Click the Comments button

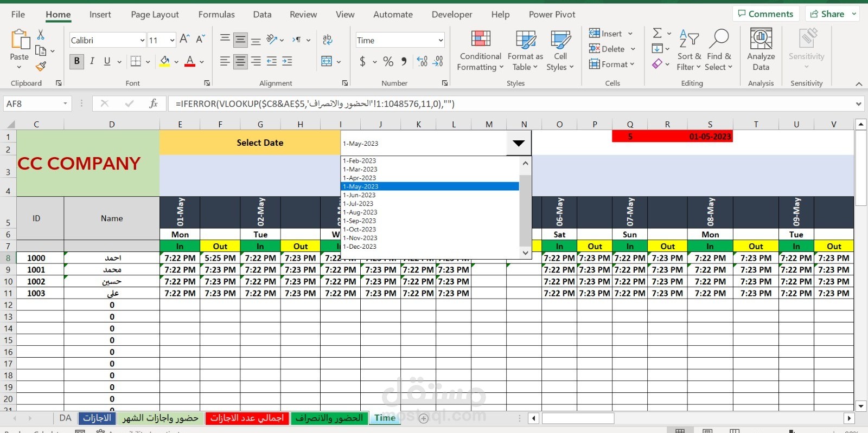[x=765, y=14]
